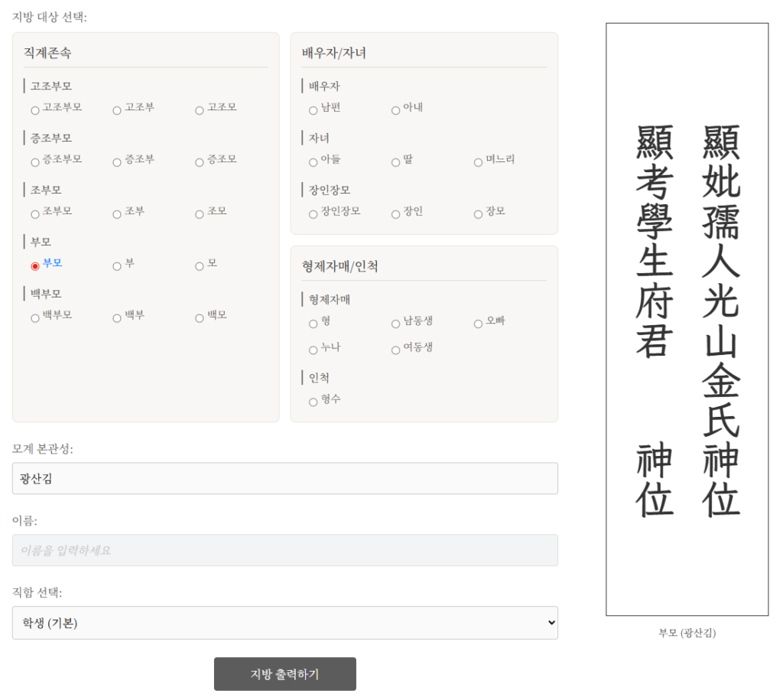The image size is (783, 700).
Task: Select the 아들 radio option
Action: tap(314, 162)
